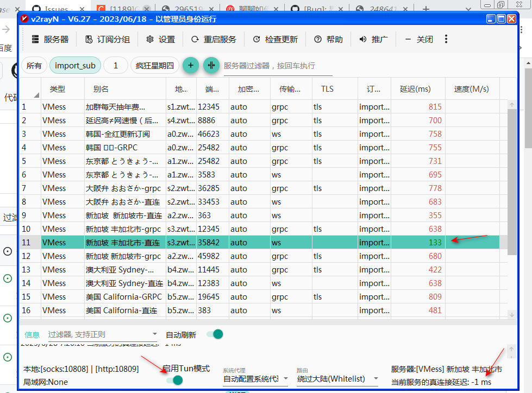Viewport: 532px width, 393px height.
Task: Click the green plus add group button
Action: pos(191,65)
